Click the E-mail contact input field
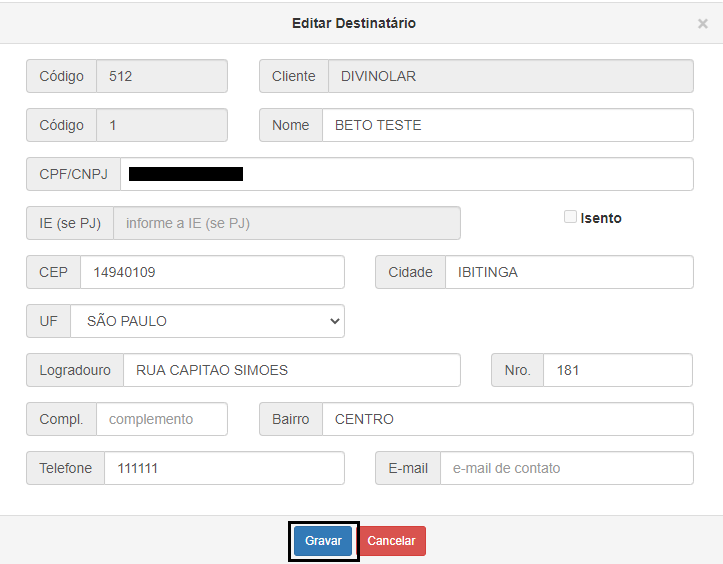Screen dimensions: 723x564 click(566, 468)
